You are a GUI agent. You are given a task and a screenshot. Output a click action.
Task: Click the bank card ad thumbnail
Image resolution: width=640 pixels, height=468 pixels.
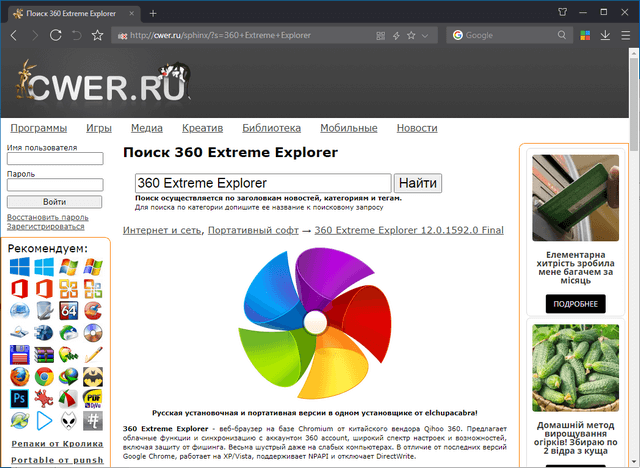pyautogui.click(x=576, y=198)
